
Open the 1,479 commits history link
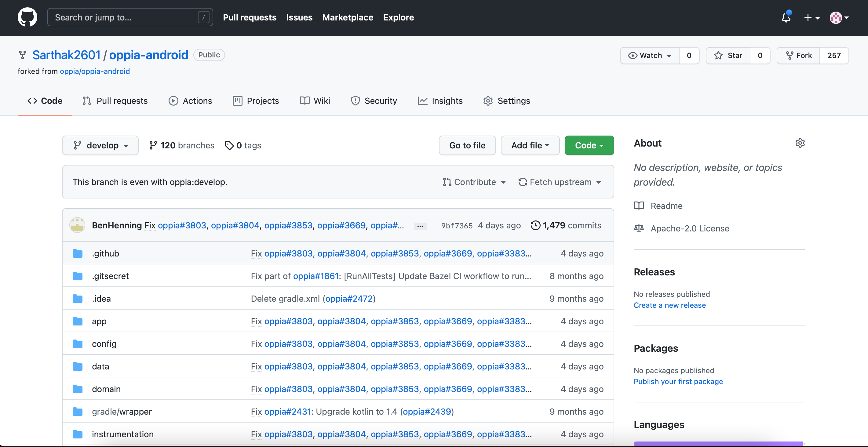click(566, 225)
